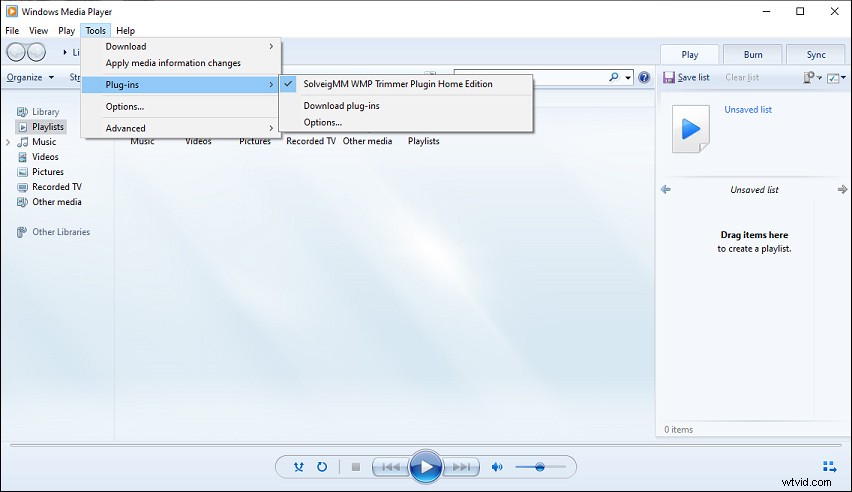
Task: Click the Save list floppy disk icon
Action: click(x=669, y=77)
